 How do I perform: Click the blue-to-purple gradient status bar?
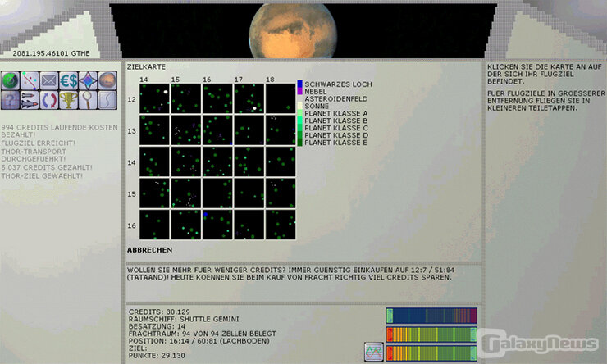pos(431,316)
